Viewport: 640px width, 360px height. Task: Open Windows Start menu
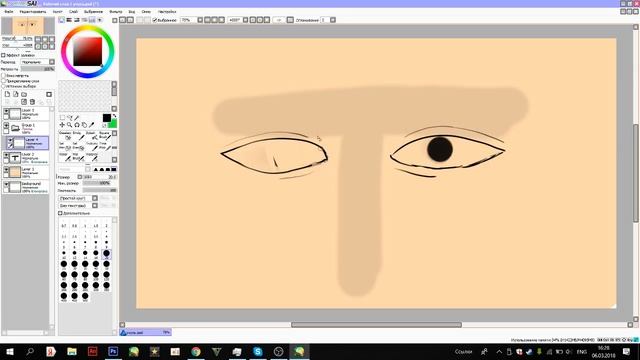pos(9,351)
